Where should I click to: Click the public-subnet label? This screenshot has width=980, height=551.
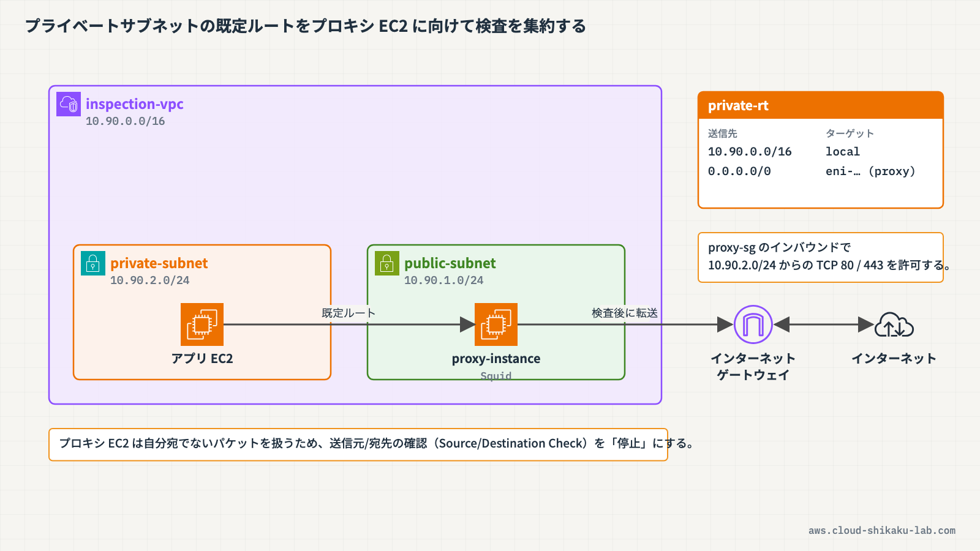450,263
